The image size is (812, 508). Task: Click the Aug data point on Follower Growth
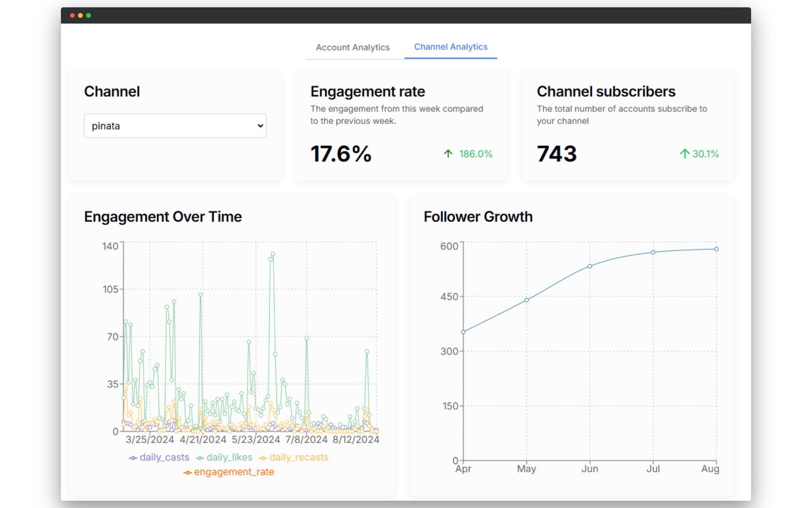[x=717, y=249]
